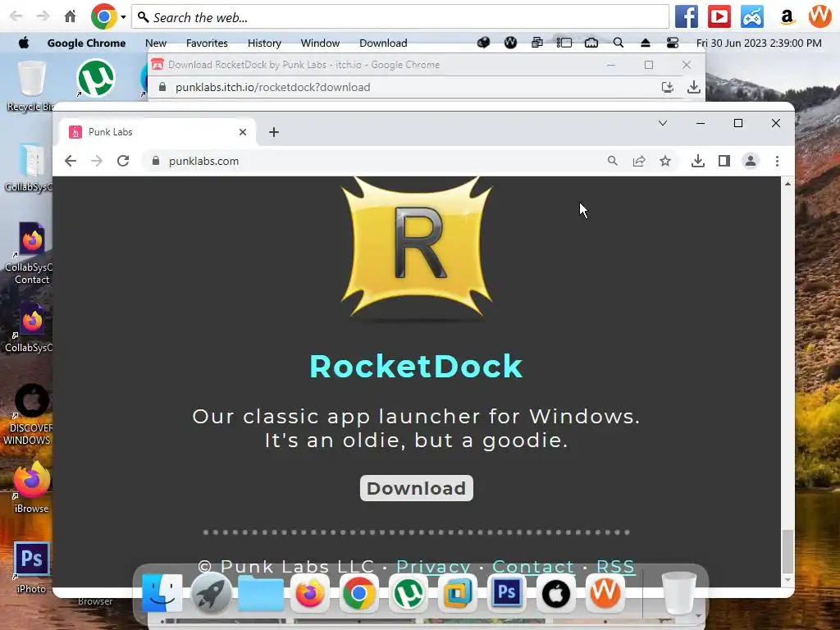Open Launchpad rocket icon in dock
This screenshot has height=630, width=840.
point(211,593)
